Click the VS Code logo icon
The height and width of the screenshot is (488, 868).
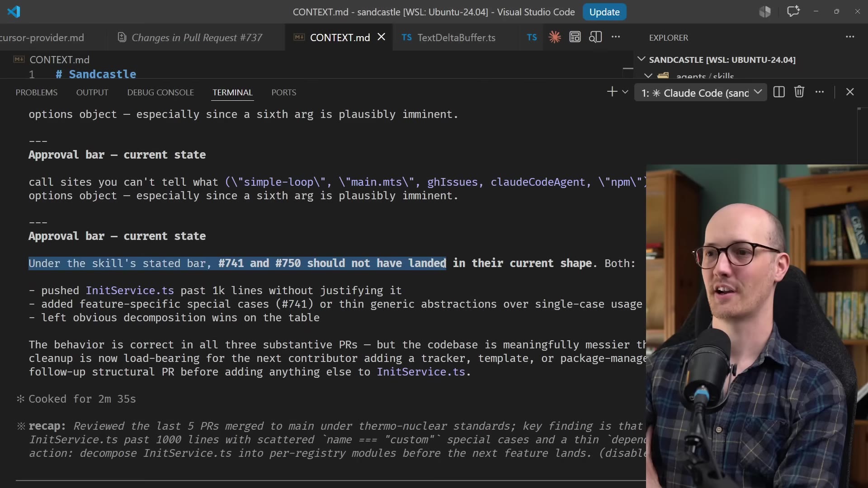click(14, 12)
